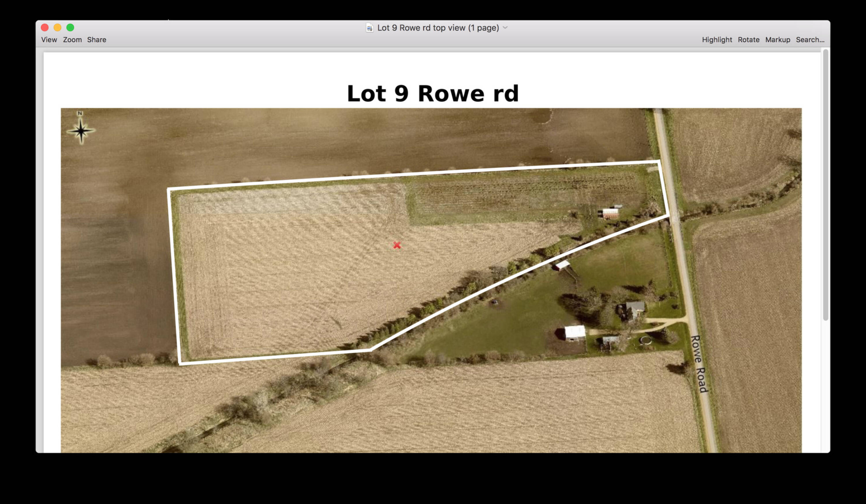866x504 pixels.
Task: Click the compass rose icon on map
Action: 81,130
